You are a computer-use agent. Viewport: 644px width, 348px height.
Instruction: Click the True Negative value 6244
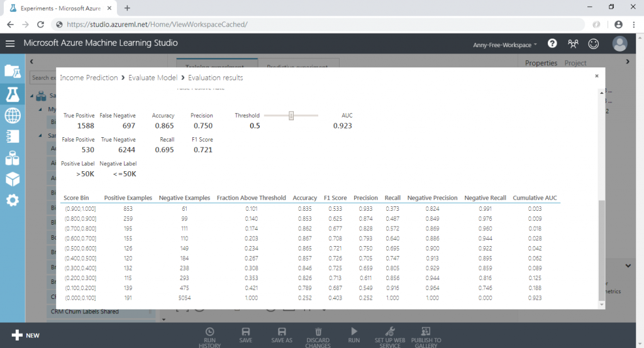126,150
